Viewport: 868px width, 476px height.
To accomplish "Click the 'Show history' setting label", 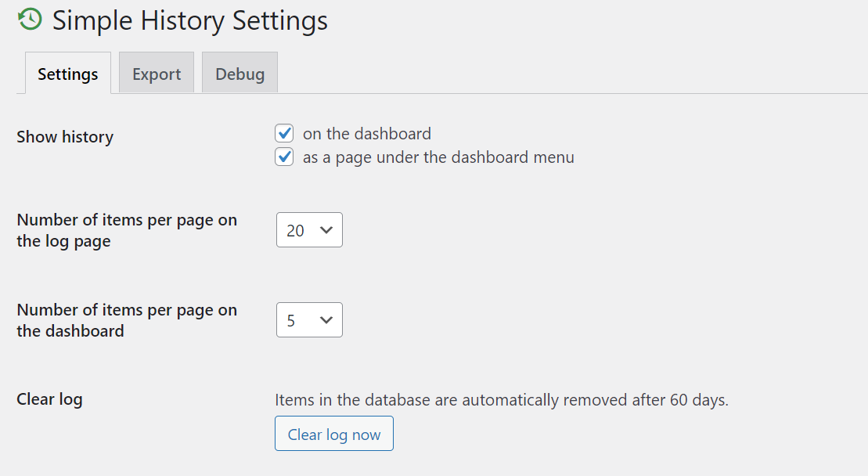I will (x=65, y=137).
